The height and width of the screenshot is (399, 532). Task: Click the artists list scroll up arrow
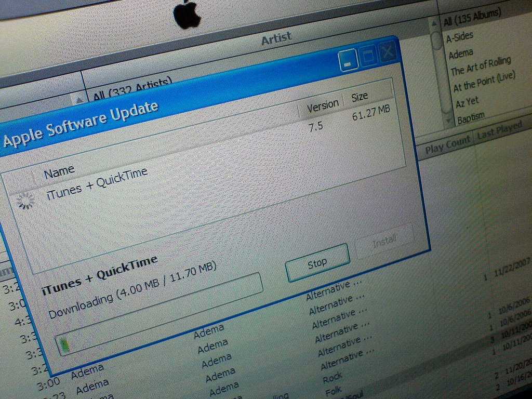click(x=79, y=100)
